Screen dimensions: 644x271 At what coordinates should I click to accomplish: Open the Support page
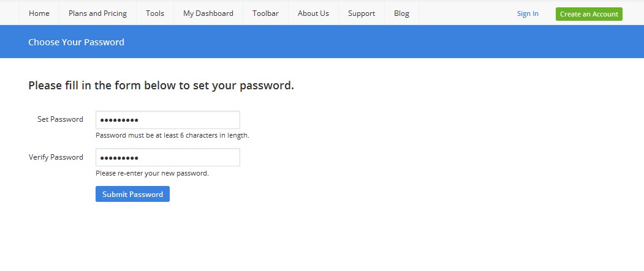(361, 13)
